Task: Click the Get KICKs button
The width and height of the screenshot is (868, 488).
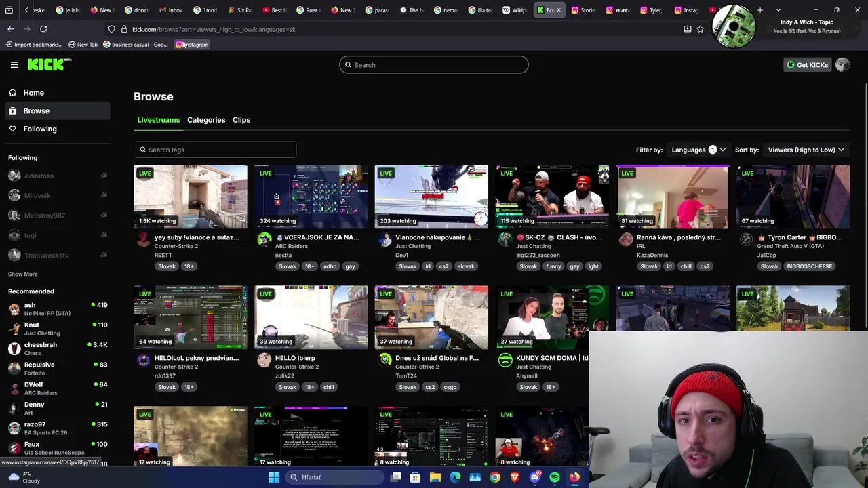Action: coord(807,65)
